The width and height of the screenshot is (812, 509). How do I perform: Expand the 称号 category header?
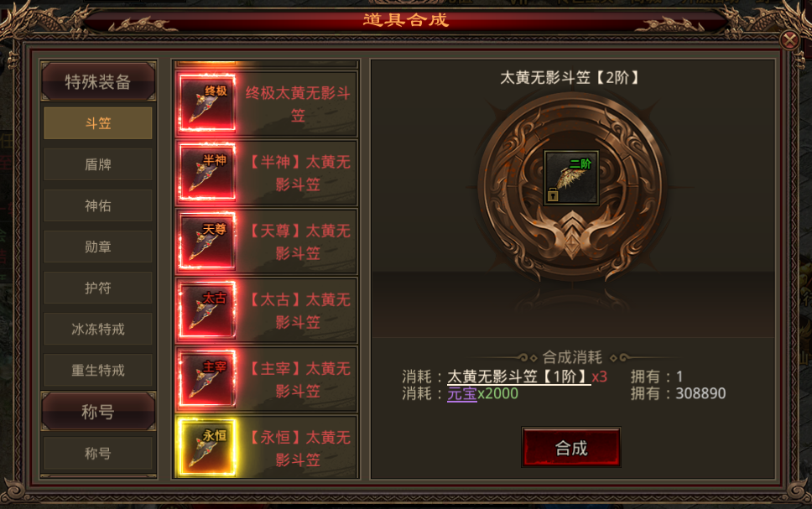(x=98, y=412)
